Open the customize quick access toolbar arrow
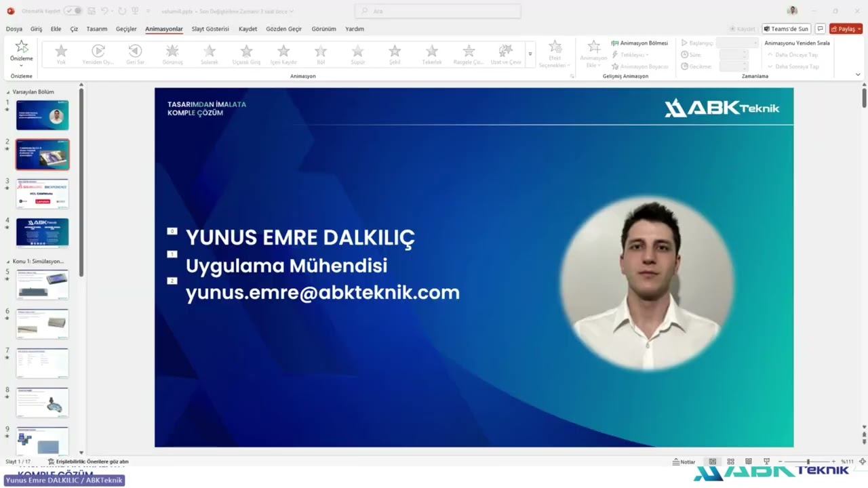The height and width of the screenshot is (488, 868). (148, 11)
